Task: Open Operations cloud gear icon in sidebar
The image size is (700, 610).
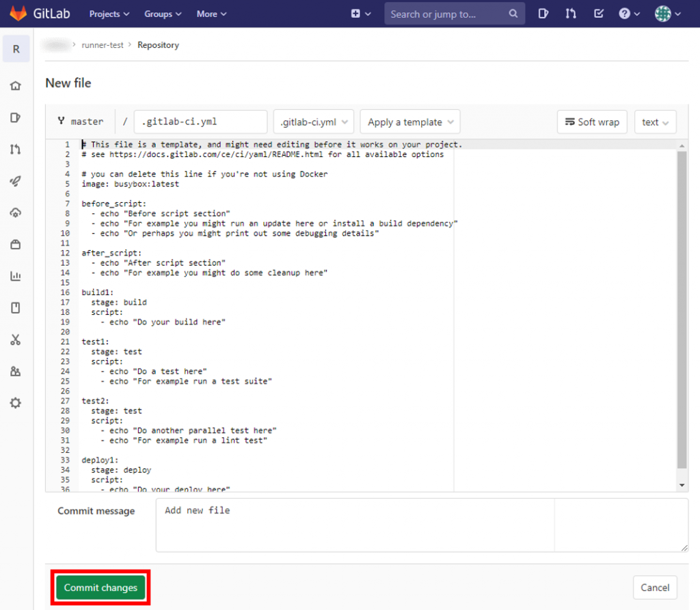Action: [x=16, y=213]
